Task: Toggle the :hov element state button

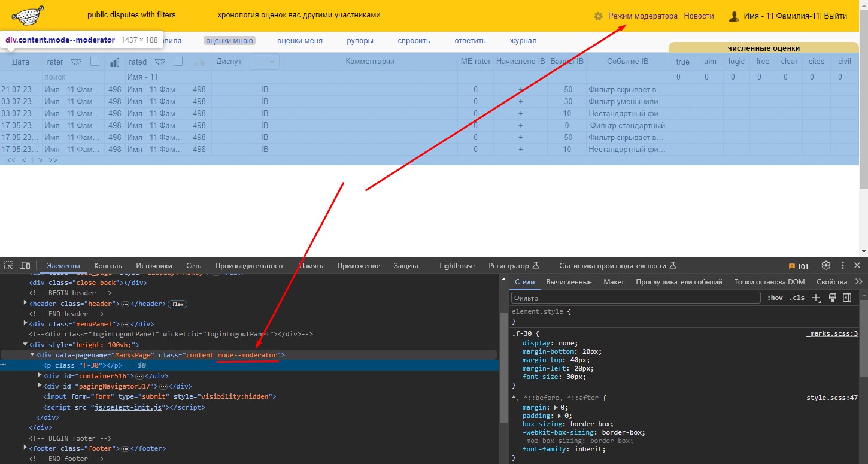Action: point(775,298)
